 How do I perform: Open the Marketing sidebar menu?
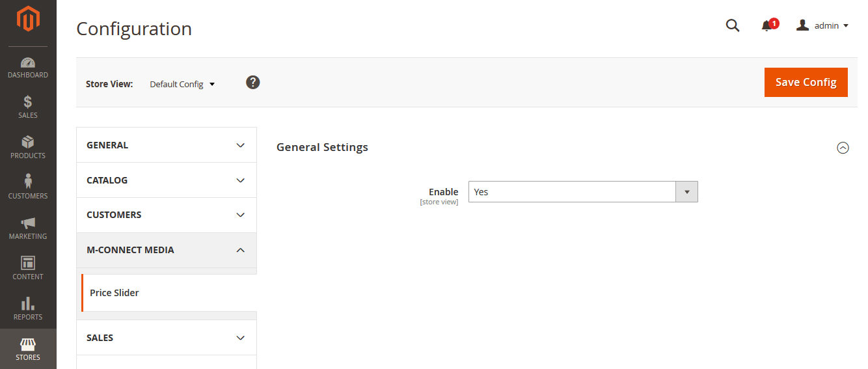click(x=28, y=228)
